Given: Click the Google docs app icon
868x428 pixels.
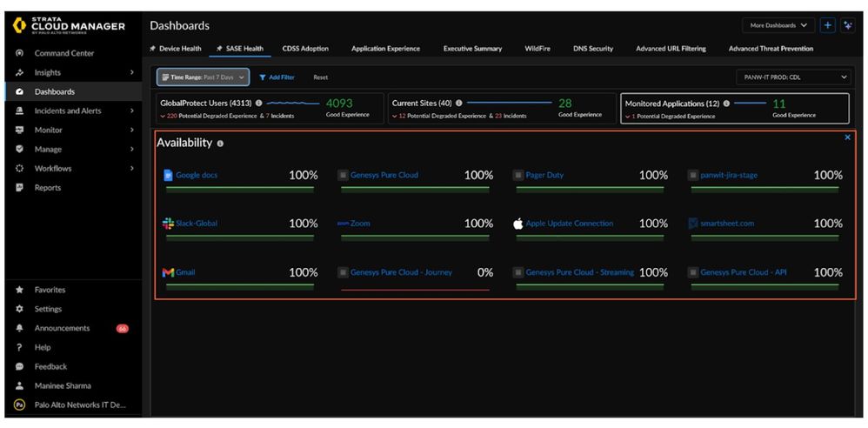Looking at the screenshot, I should 168,175.
